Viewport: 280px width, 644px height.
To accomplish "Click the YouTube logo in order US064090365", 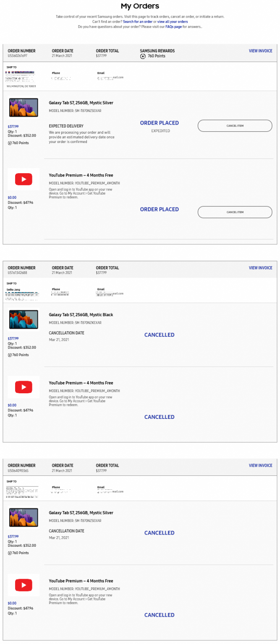I will (24, 585).
